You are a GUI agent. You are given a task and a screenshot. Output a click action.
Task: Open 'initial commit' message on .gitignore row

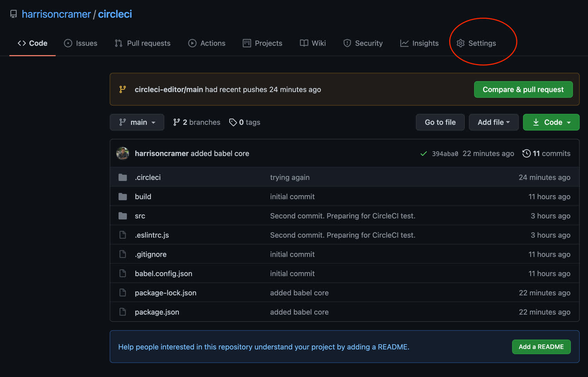click(292, 254)
